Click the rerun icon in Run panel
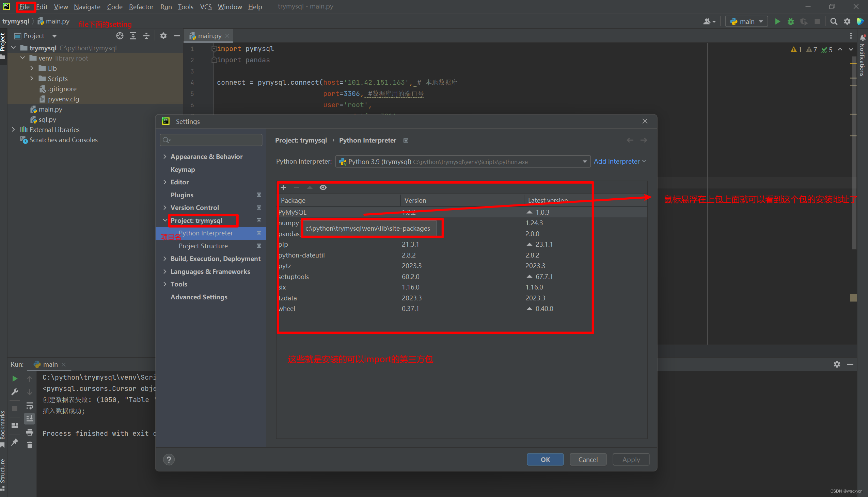The height and width of the screenshot is (497, 868). [x=14, y=378]
